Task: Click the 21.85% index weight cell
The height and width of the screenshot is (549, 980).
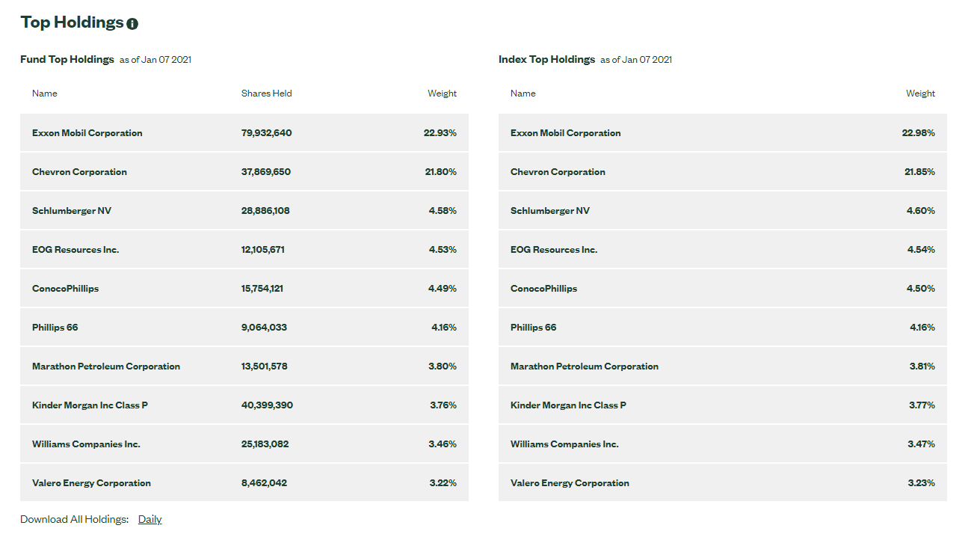Action: click(x=919, y=172)
